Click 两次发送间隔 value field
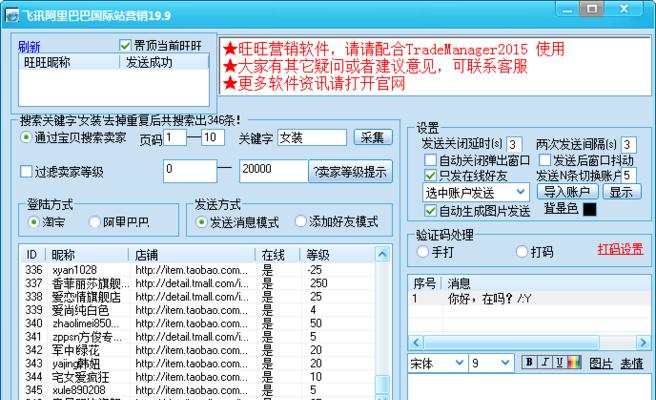 (628, 145)
